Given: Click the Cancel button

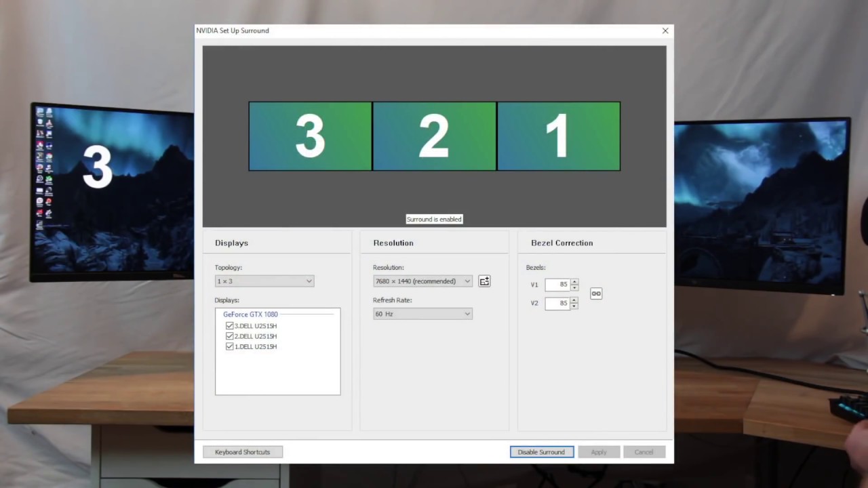Looking at the screenshot, I should (x=644, y=452).
